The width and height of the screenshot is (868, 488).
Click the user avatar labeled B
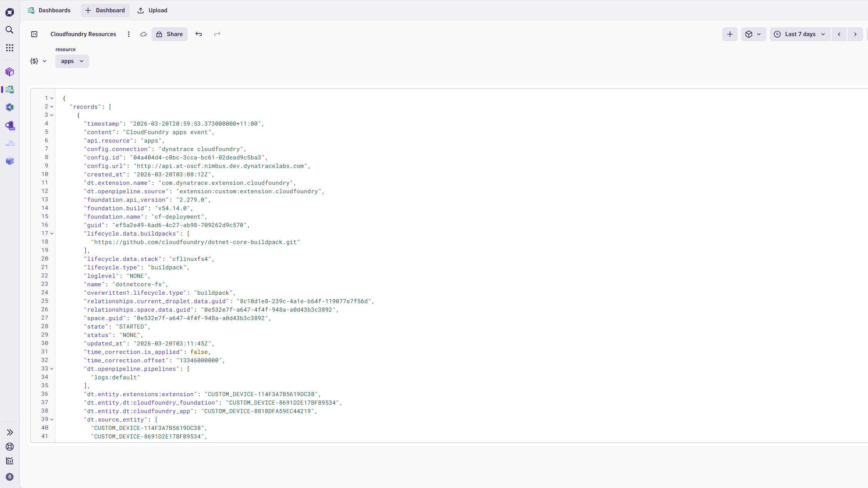coord(10,477)
